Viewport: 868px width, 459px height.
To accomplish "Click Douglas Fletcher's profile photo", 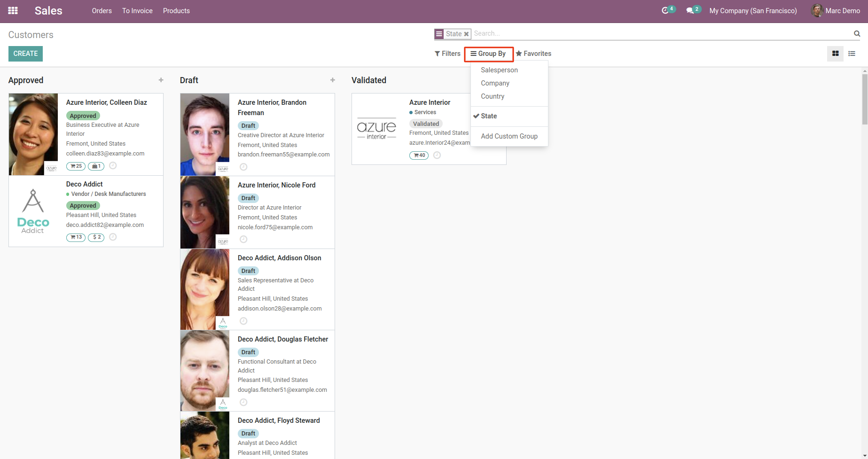I will 205,371.
